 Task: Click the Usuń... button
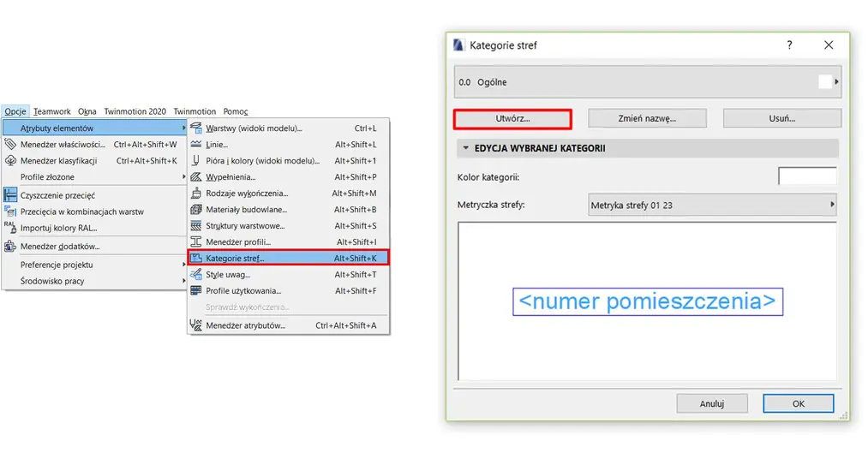[x=782, y=118]
